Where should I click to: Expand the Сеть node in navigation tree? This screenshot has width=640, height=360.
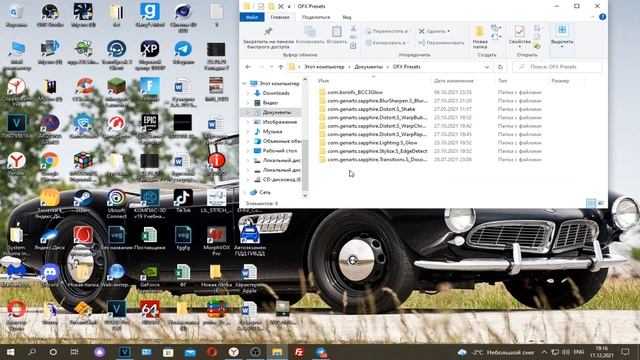[244, 192]
